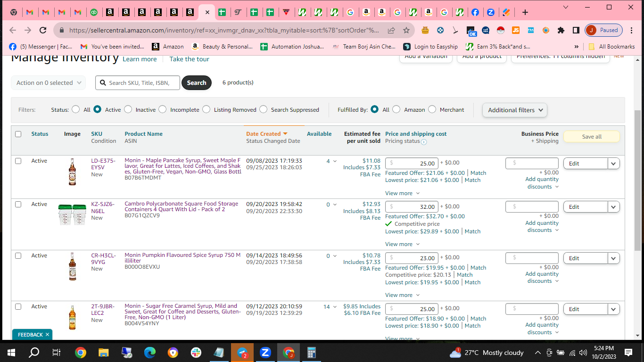644x362 pixels.
Task: Close the FEEDBACK widget
Action: click(47, 335)
